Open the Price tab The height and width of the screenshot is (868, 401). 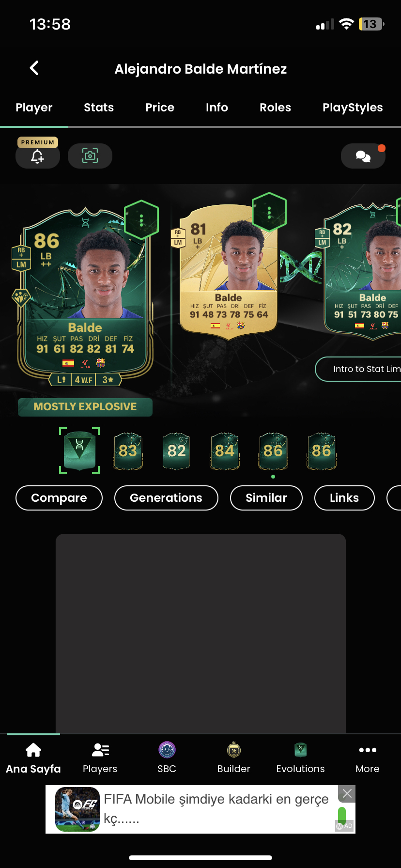[160, 108]
